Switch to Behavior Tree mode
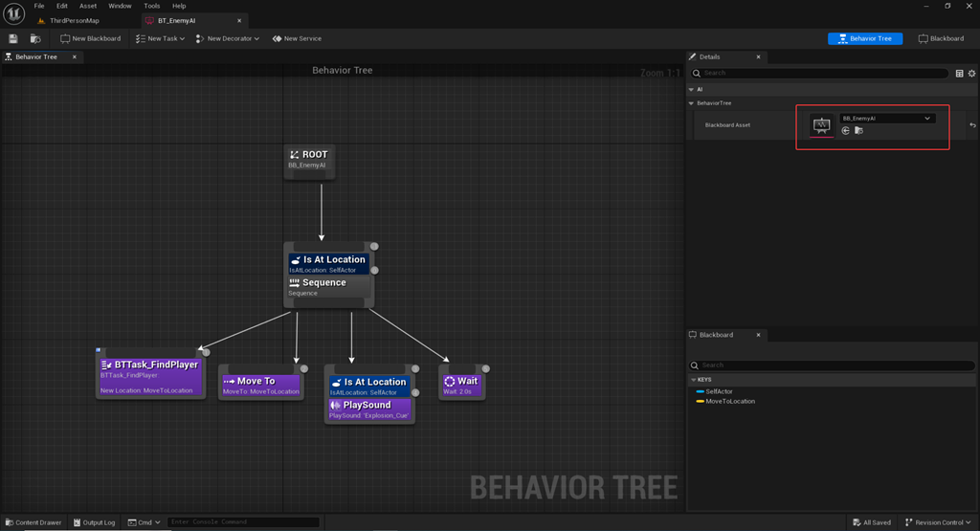 pyautogui.click(x=865, y=38)
